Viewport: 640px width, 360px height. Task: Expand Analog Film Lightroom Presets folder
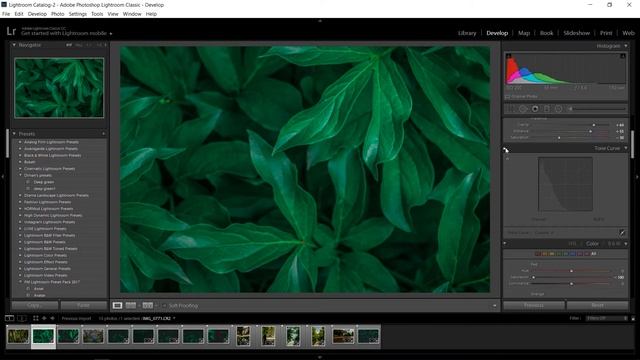click(20, 142)
